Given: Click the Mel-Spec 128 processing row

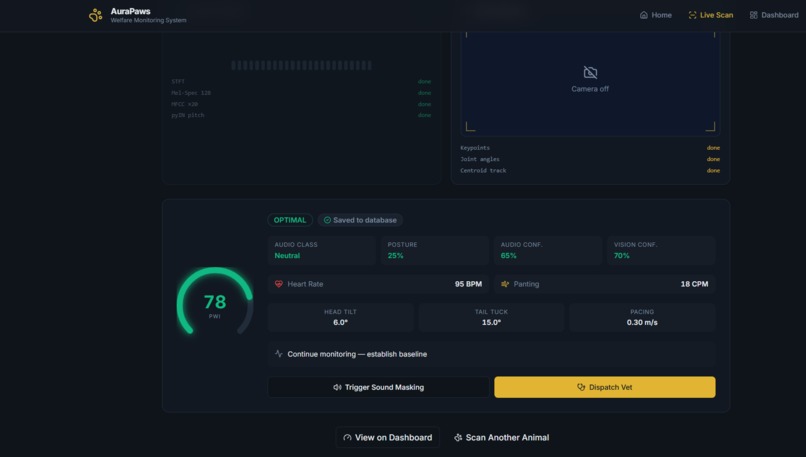Looking at the screenshot, I should (x=301, y=93).
